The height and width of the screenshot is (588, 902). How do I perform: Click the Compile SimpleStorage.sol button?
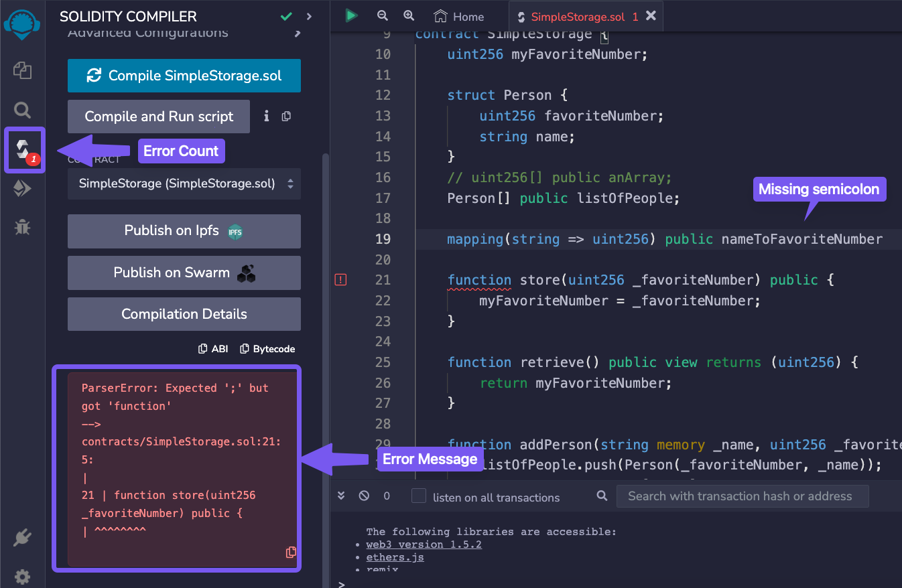[x=184, y=76]
